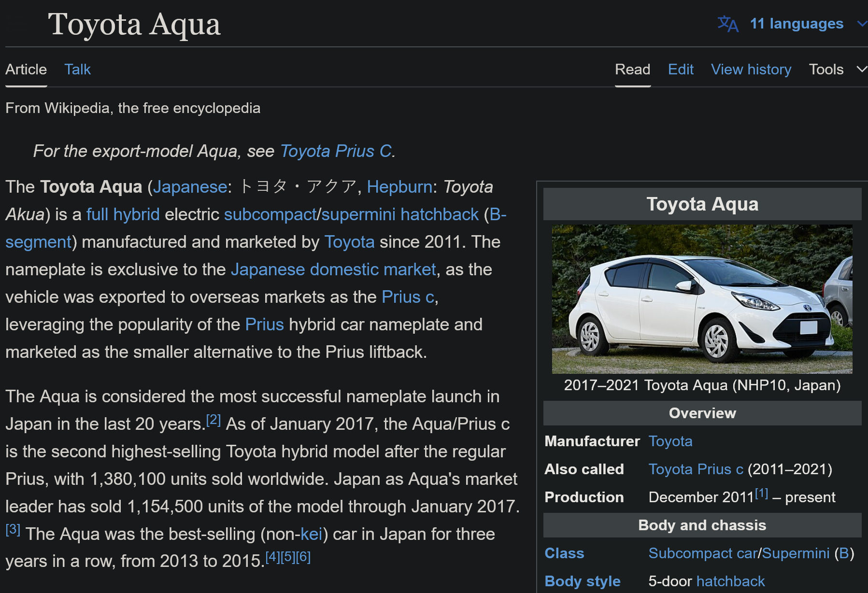Open Japanese domestic market link
This screenshot has width=868, height=593.
coord(333,269)
